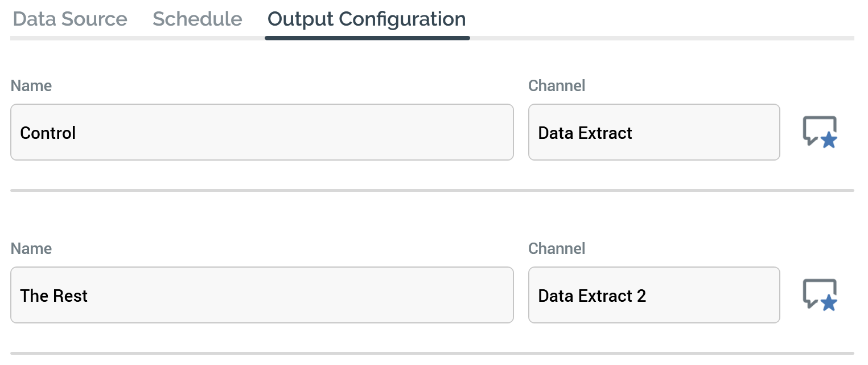Click the chat-star icon beside Data Extract
The image size is (868, 365).
tap(820, 132)
